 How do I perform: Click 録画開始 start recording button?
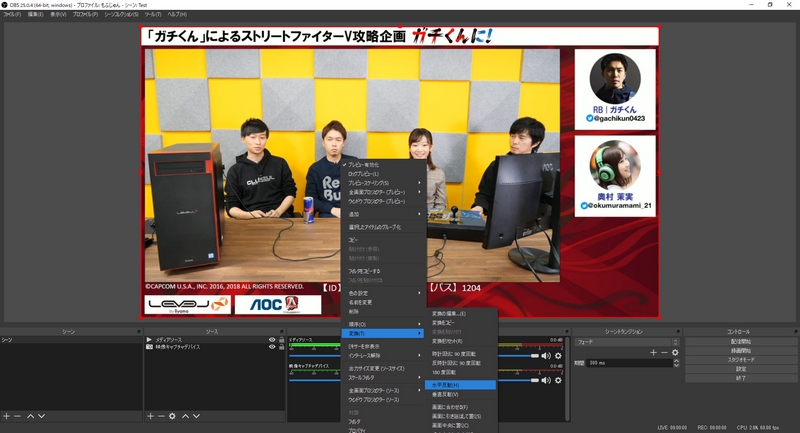coord(741,351)
